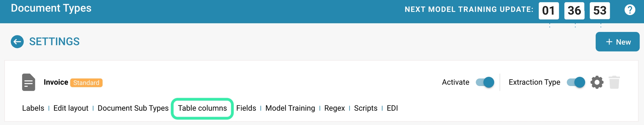Click the trash icon for Invoice

click(614, 82)
